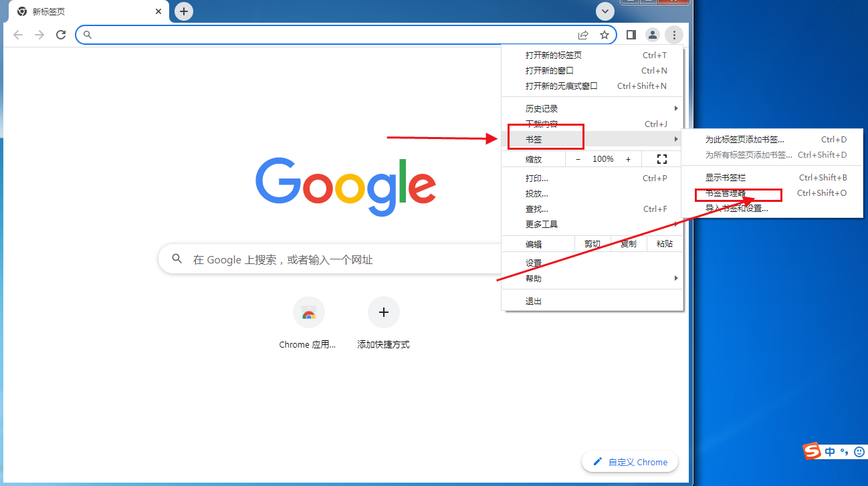
Task: Click the browser back arrow
Action: (18, 35)
